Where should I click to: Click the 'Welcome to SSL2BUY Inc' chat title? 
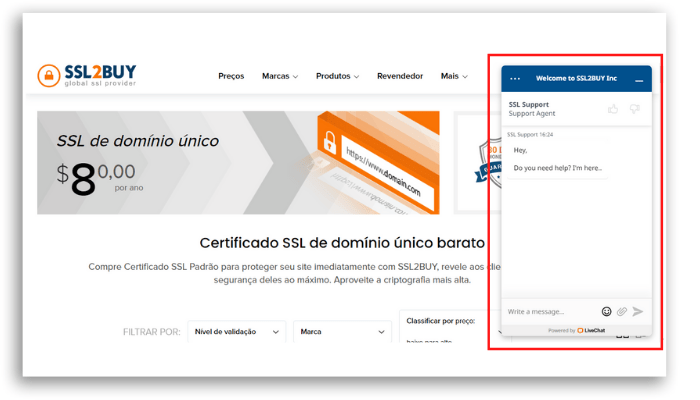tap(576, 78)
